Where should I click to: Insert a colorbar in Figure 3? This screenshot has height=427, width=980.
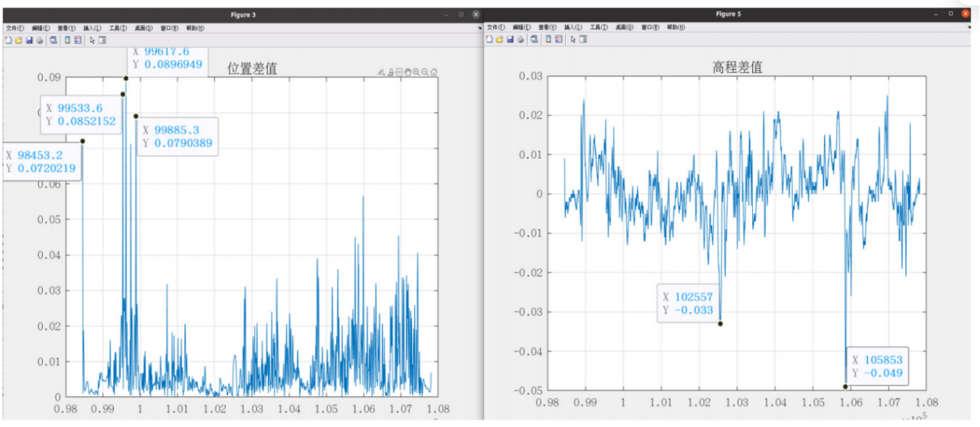point(67,40)
